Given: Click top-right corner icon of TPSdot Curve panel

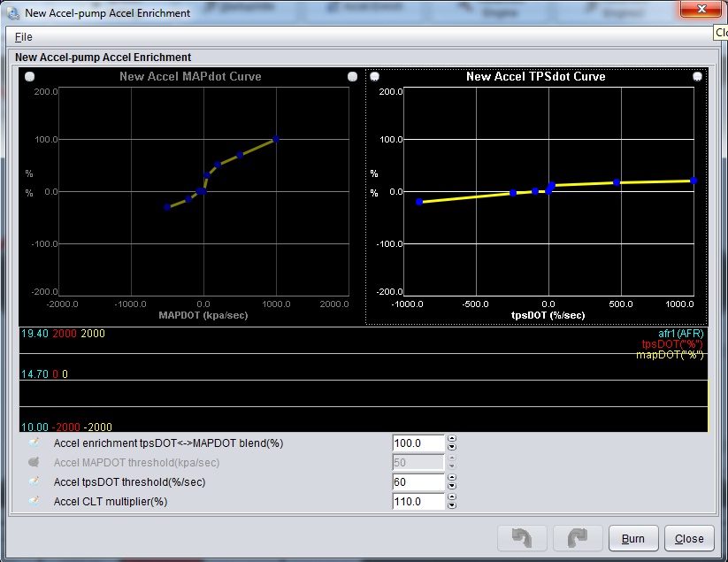Looking at the screenshot, I should [697, 76].
